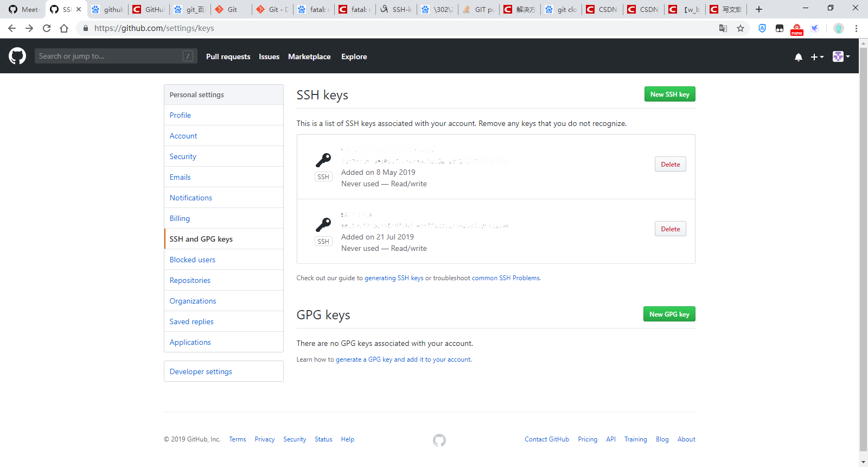Open the browser profile avatar
Viewport: 868px width, 467px height.
839,28
